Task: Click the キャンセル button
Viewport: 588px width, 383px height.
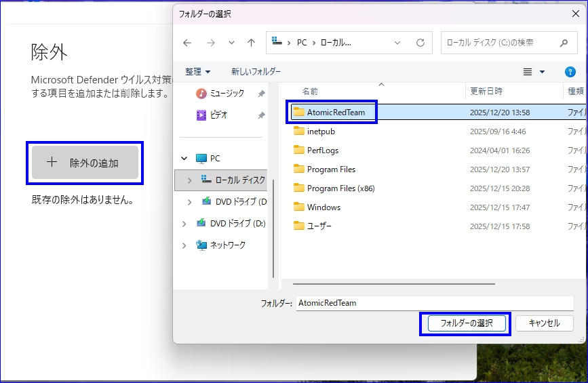Action: (544, 323)
